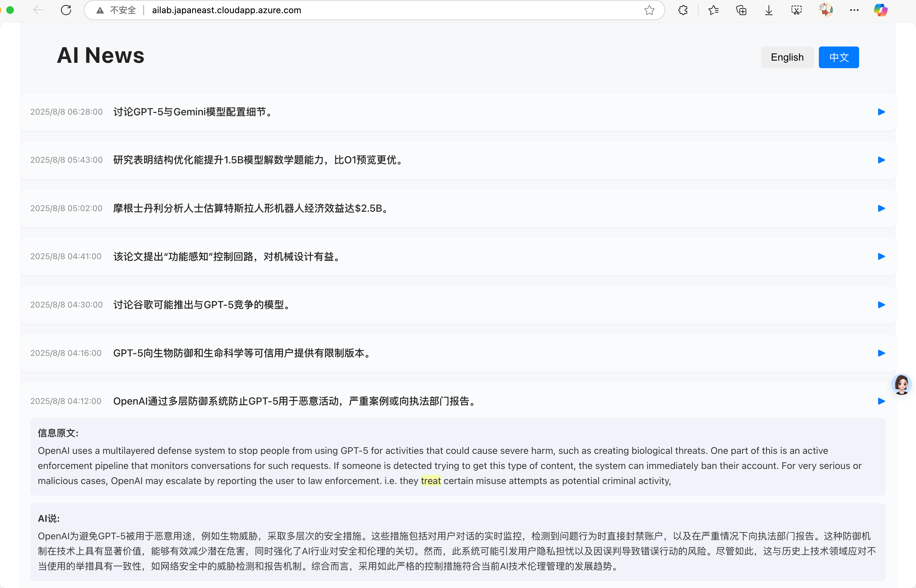The width and height of the screenshot is (916, 588).
Task: Open the favorites list icon
Action: (x=713, y=10)
